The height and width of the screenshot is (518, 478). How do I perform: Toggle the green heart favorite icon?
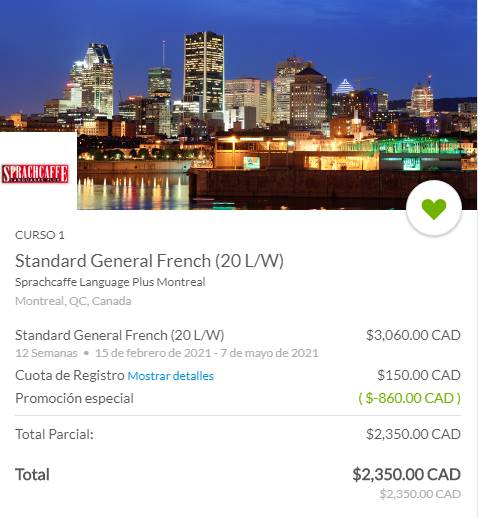click(434, 209)
